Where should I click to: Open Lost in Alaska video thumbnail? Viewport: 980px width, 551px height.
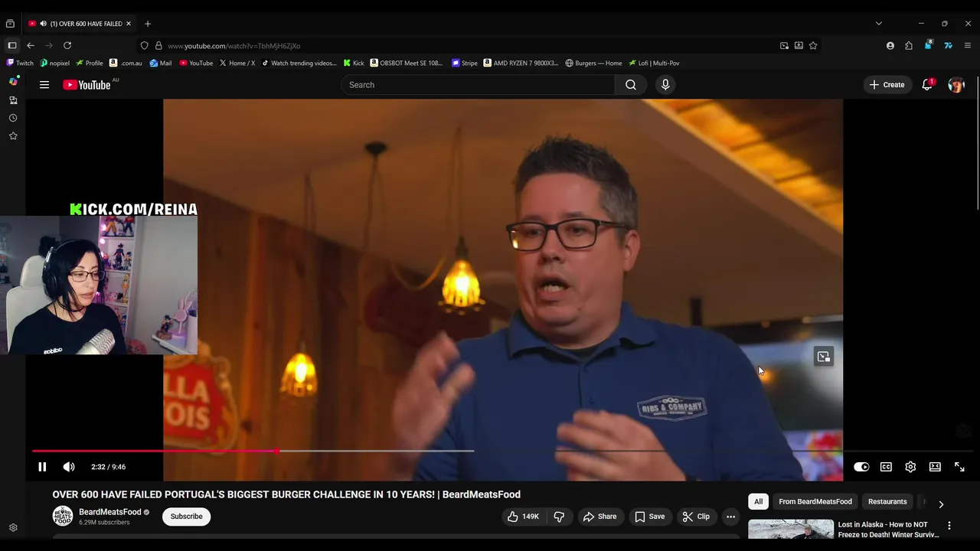[791, 530]
